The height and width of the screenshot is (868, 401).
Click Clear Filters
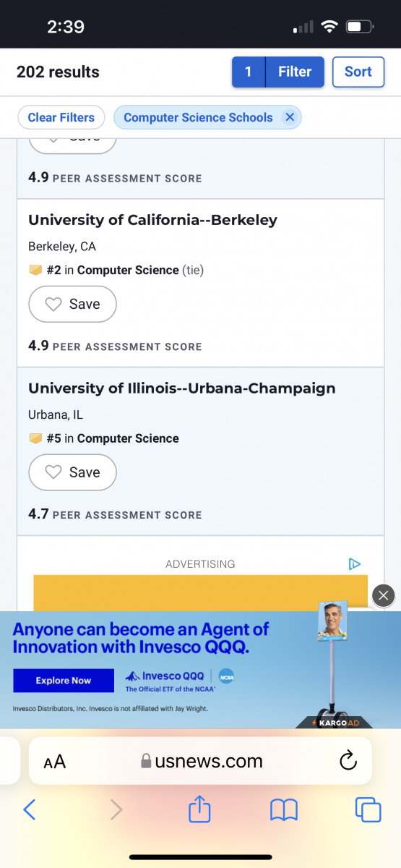pyautogui.click(x=61, y=117)
